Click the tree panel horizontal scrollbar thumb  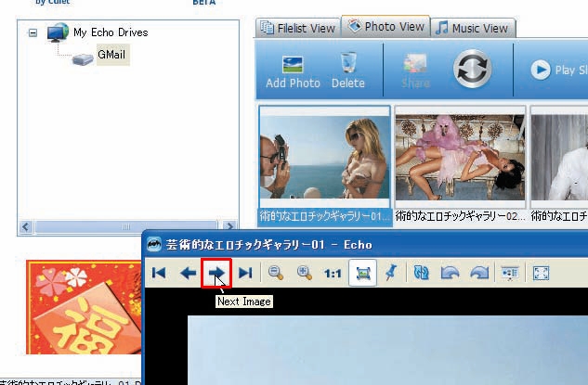click(126, 226)
